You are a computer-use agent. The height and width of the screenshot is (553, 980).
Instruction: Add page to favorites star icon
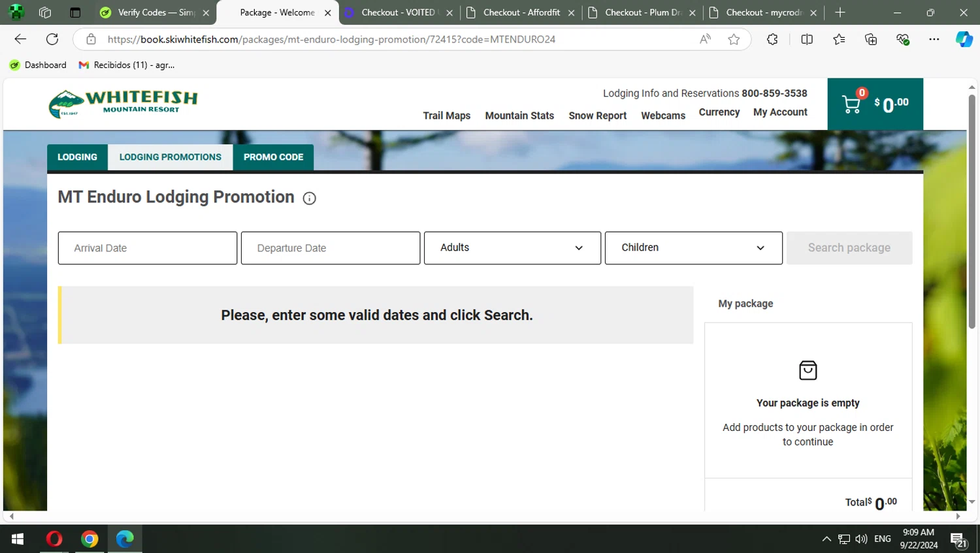(x=734, y=39)
